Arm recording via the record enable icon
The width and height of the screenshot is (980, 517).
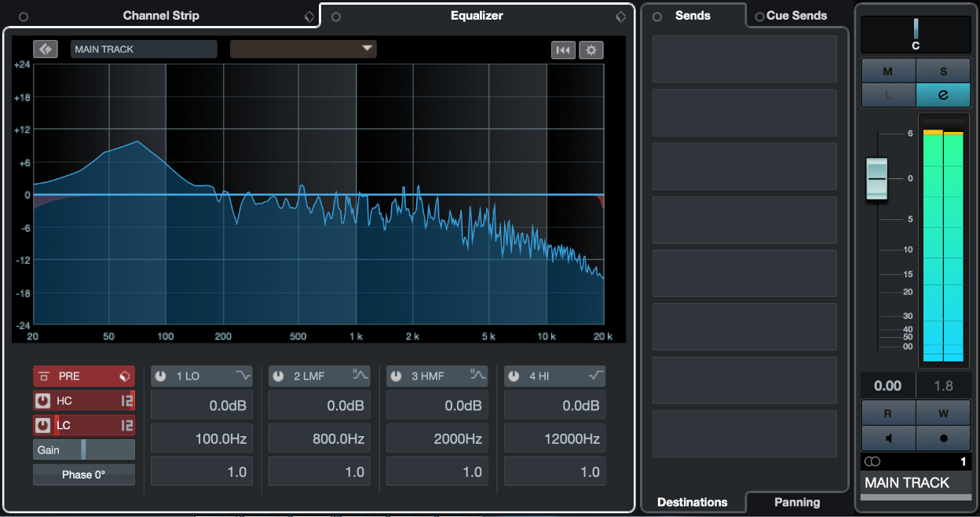click(942, 438)
